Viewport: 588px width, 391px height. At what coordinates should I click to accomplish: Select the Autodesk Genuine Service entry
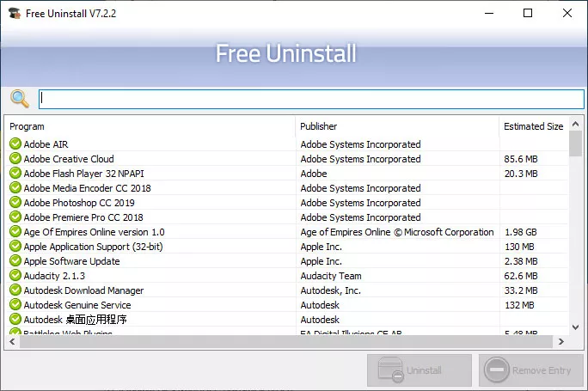pos(77,305)
